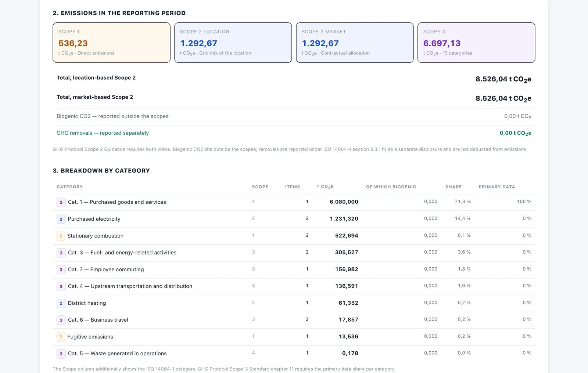This screenshot has width=588, height=373.
Task: Click 'Total, location-based Scope 2' row label
Action: [x=96, y=78]
